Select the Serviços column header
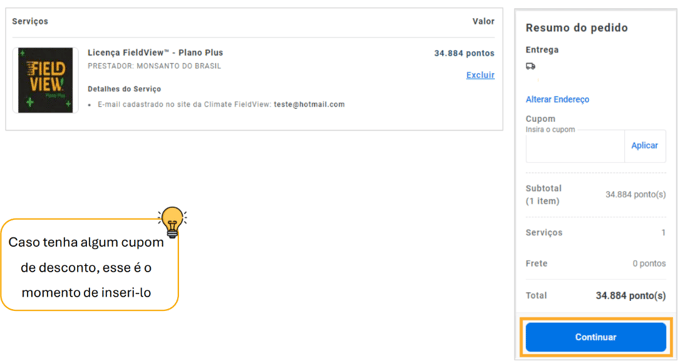The width and height of the screenshot is (688, 364). (x=30, y=21)
